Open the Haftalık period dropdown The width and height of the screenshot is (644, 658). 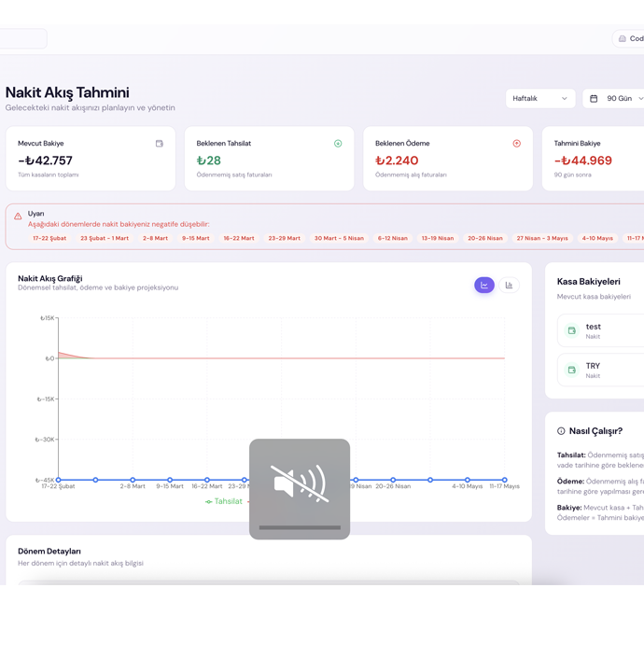click(539, 99)
